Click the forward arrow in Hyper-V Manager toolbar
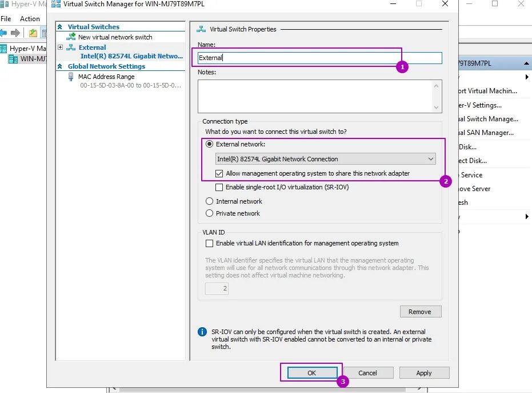The width and height of the screenshot is (532, 393). click(x=15, y=33)
